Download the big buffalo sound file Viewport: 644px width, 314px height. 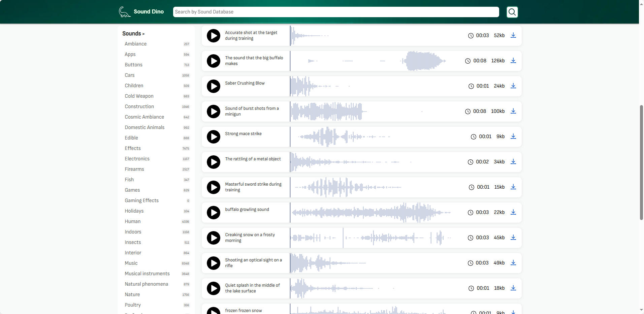tap(513, 61)
